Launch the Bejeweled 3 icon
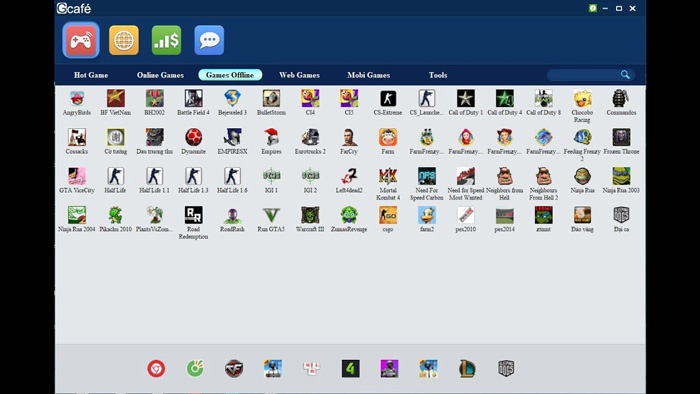Viewport: 700px width, 394px height. 232,98
